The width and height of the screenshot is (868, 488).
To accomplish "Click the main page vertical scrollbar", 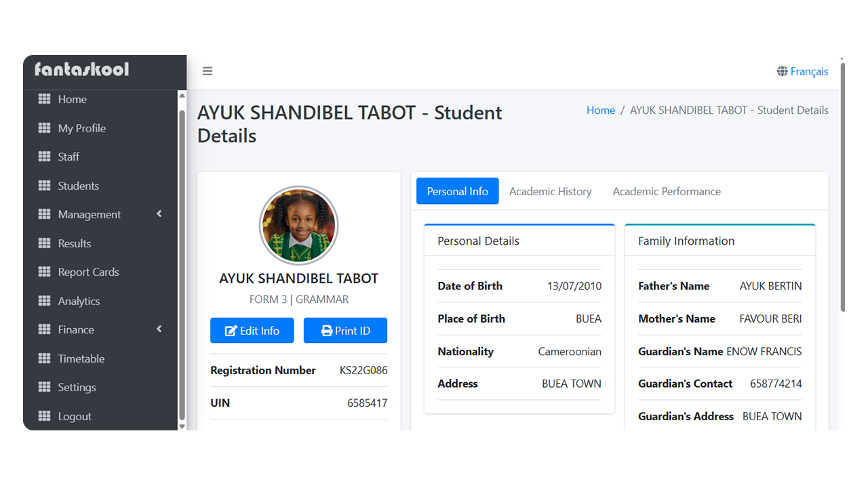I will [x=843, y=186].
